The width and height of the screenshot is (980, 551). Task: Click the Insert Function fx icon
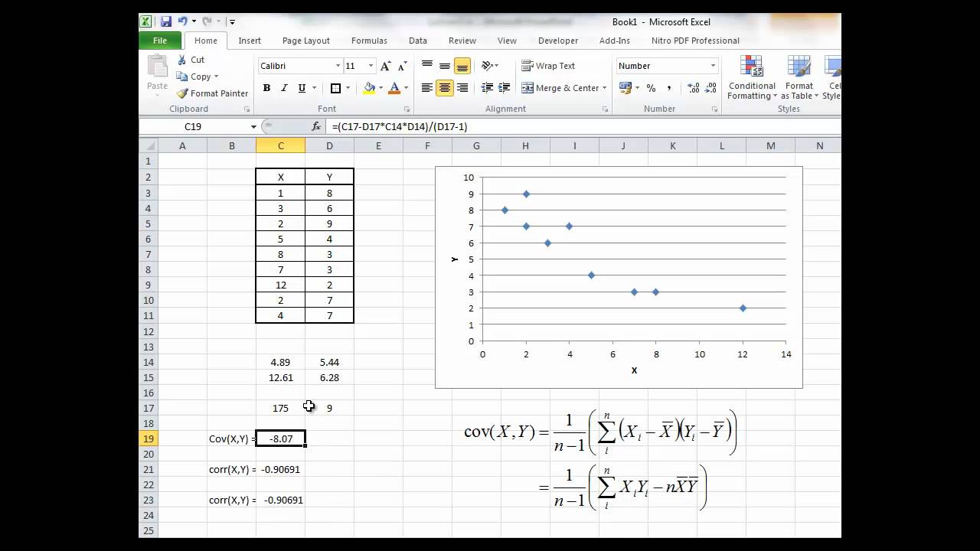pyautogui.click(x=316, y=126)
